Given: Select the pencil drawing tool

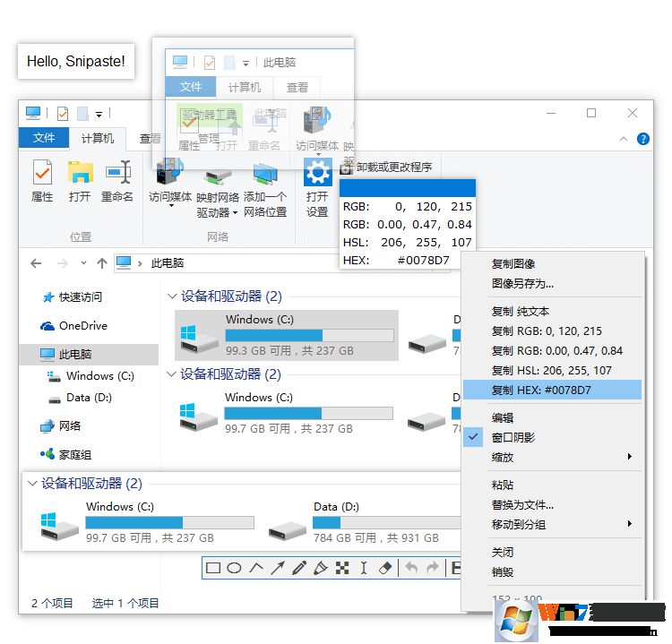Looking at the screenshot, I should 299,568.
